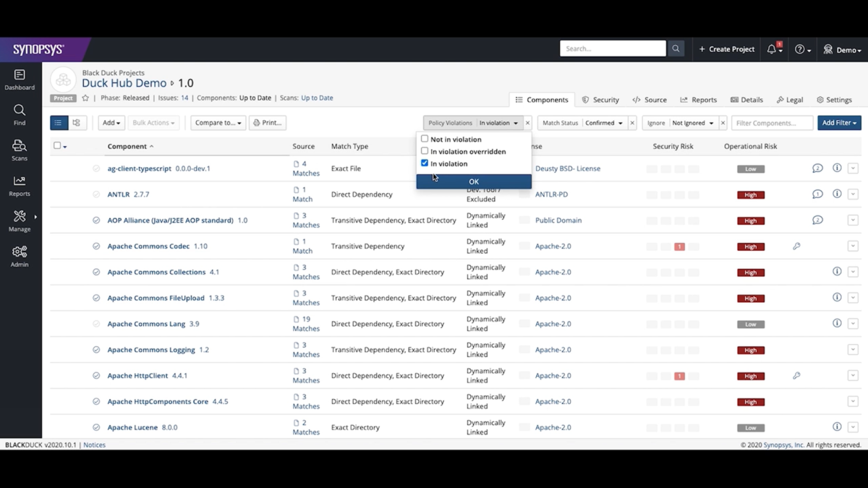Check the Not in violation option
This screenshot has height=488, width=868.
point(425,139)
